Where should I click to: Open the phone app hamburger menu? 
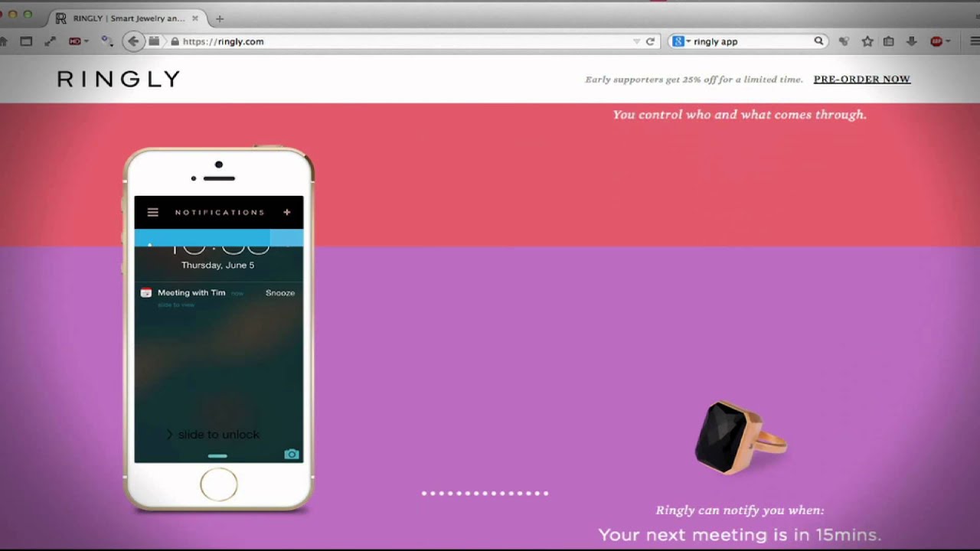point(152,212)
